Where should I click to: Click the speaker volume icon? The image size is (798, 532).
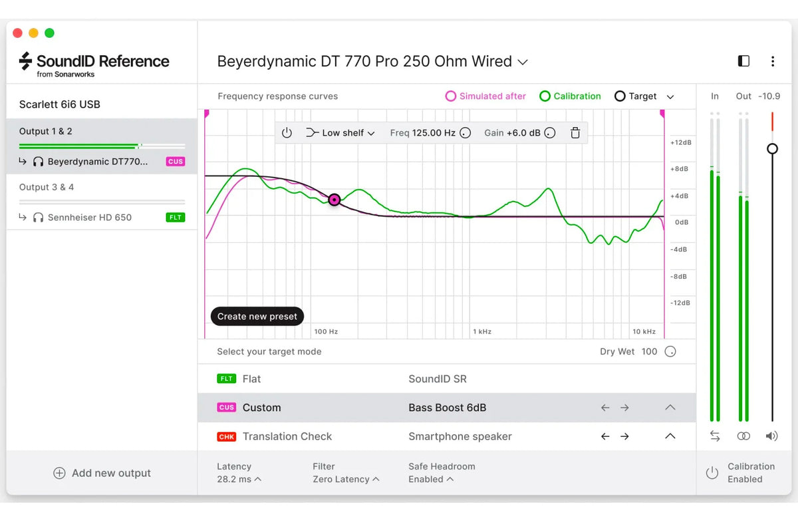pyautogui.click(x=771, y=436)
